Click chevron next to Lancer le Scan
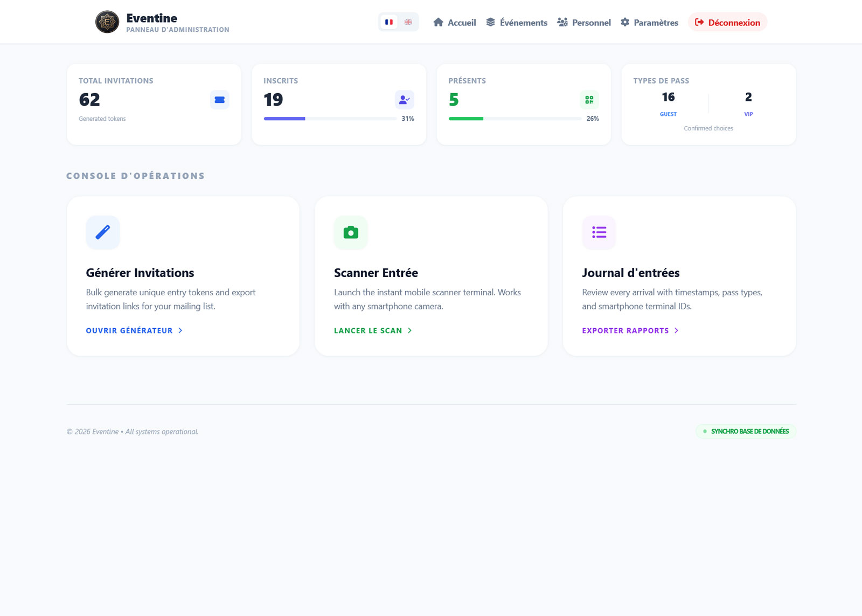862x616 pixels. [409, 330]
